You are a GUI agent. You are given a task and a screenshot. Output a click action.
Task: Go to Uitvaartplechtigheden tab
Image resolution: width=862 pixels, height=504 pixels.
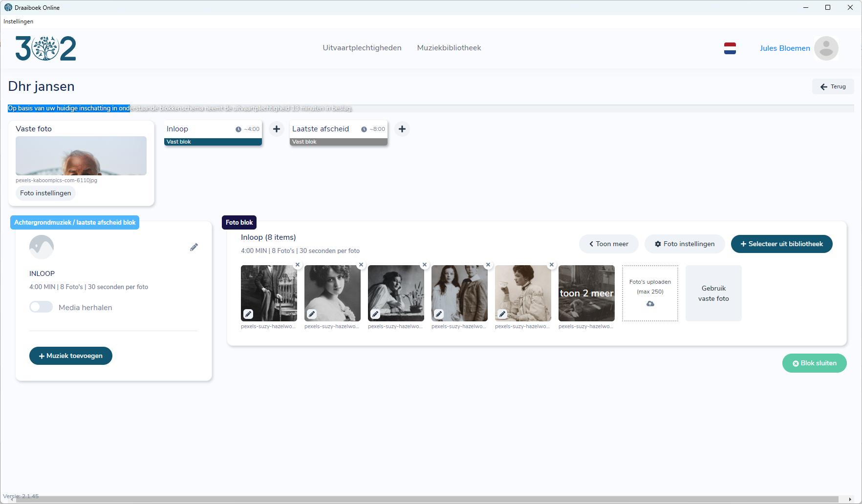[x=362, y=48]
